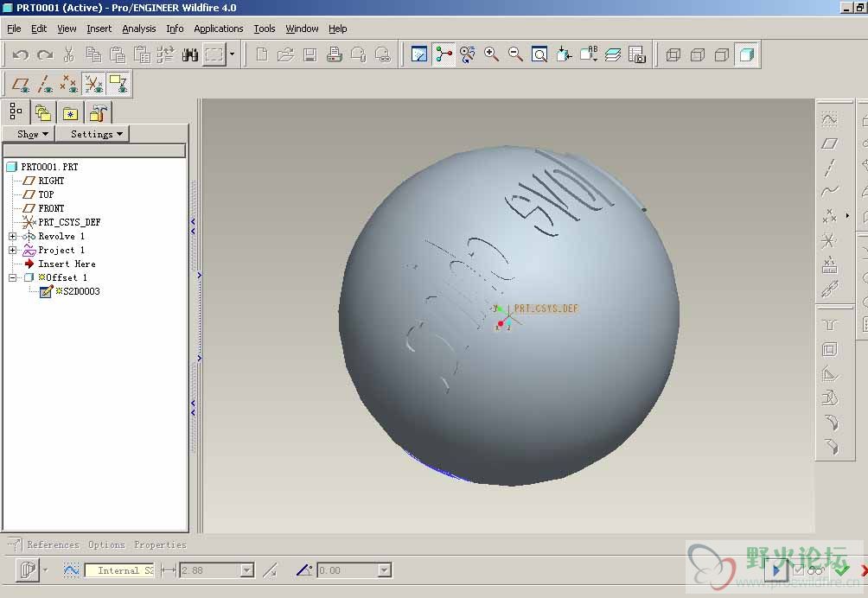
Task: Click the Paste Special icon
Action: tap(142, 54)
